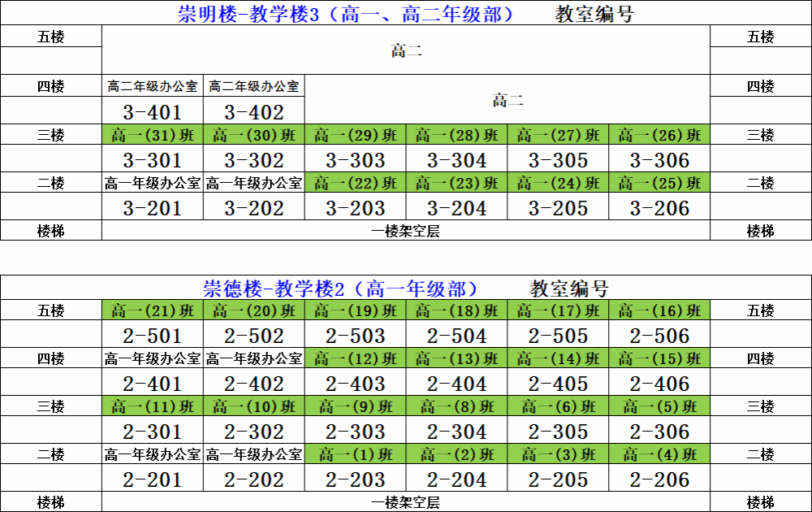The image size is (812, 512).
Task: Click room number 2-201
Action: point(153,479)
